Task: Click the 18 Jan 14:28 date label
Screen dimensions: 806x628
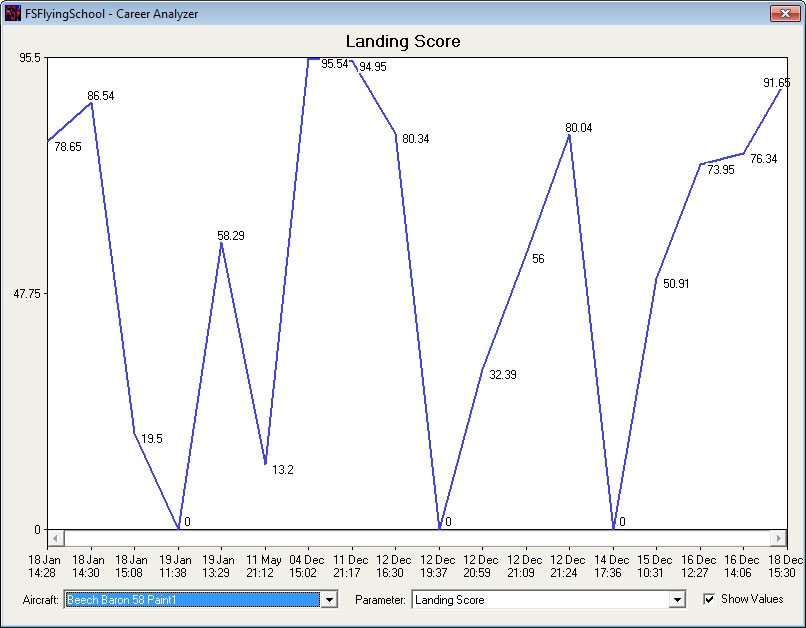Action: point(44,566)
